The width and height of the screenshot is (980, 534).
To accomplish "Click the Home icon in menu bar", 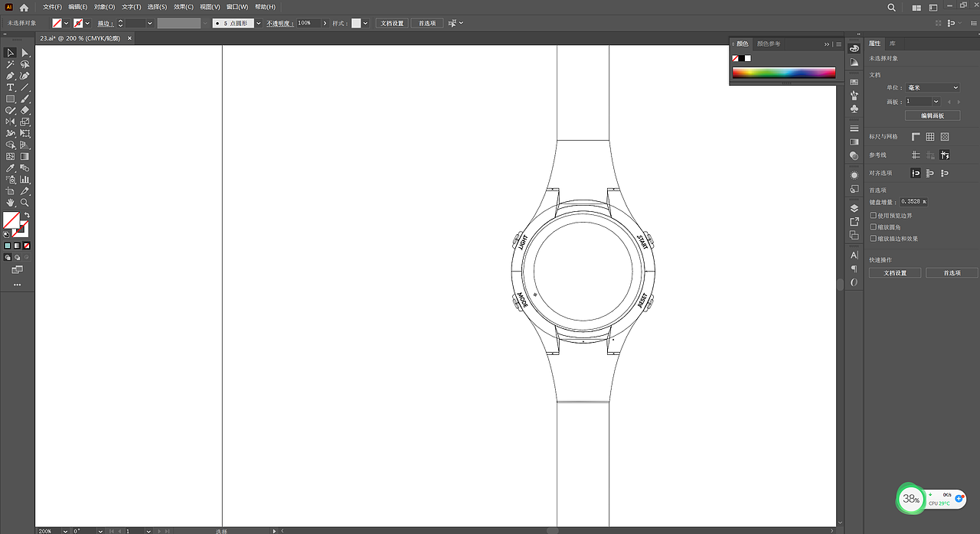I will point(24,7).
